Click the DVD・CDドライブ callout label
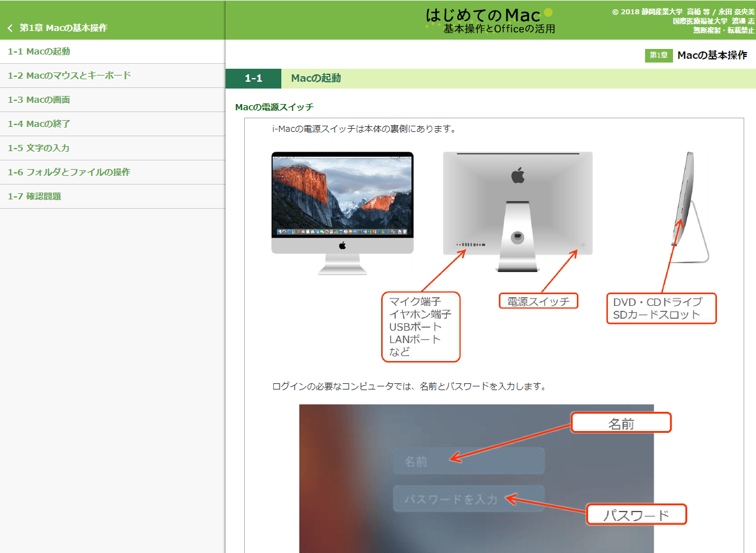Image resolution: width=756 pixels, height=553 pixels. click(661, 308)
